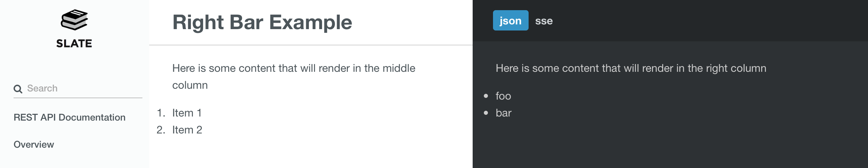Select the json language tab
The height and width of the screenshot is (168, 868).
[x=511, y=20]
